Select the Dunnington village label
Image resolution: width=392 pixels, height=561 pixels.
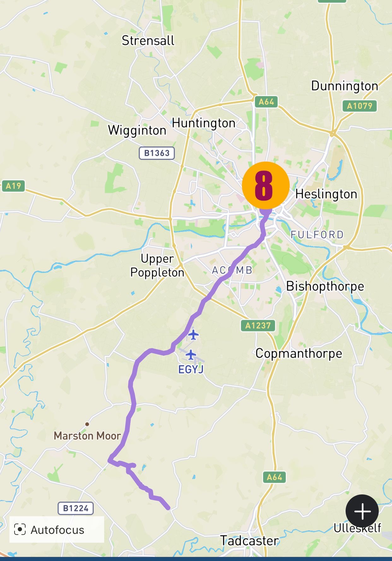[345, 86]
